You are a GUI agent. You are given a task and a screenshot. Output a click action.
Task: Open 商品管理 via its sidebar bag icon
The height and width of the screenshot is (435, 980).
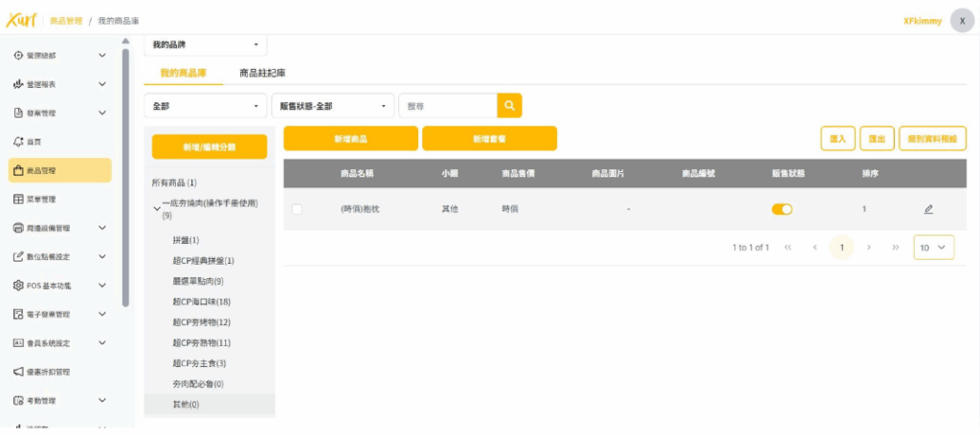[x=18, y=170]
